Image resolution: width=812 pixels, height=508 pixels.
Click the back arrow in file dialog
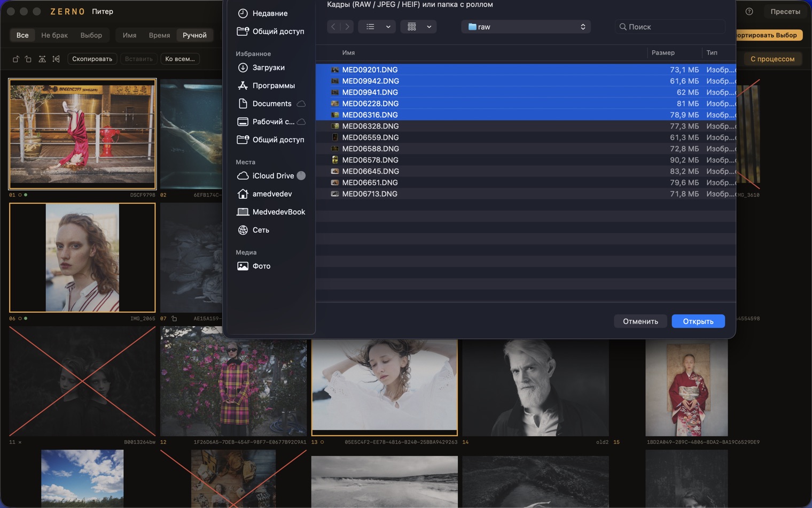pyautogui.click(x=333, y=27)
